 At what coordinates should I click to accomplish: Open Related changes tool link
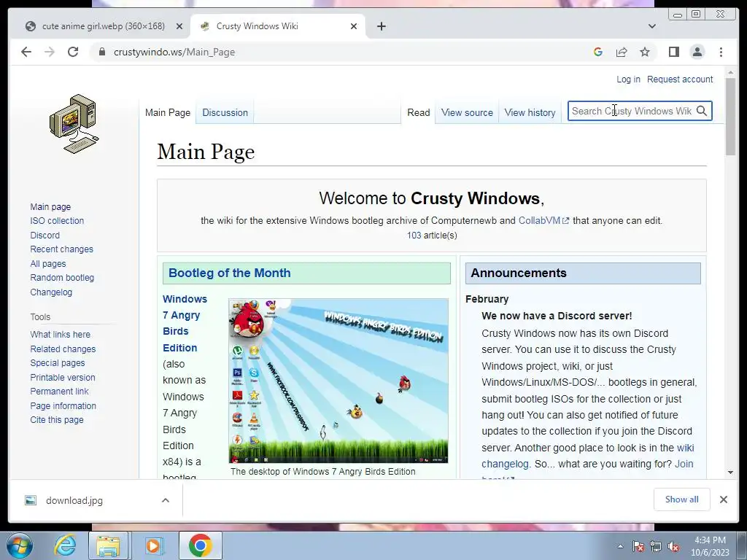(x=63, y=349)
